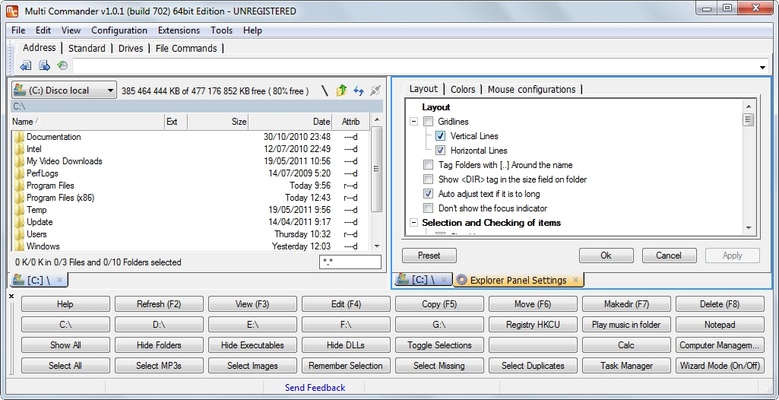
Task: Click the Send Feedback link
Action: point(315,388)
